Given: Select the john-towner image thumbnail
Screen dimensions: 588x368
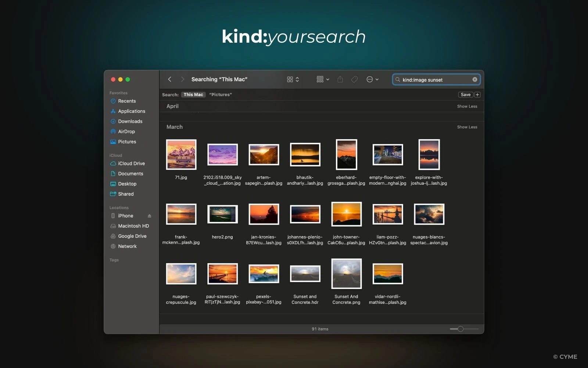Looking at the screenshot, I should click(x=347, y=214).
